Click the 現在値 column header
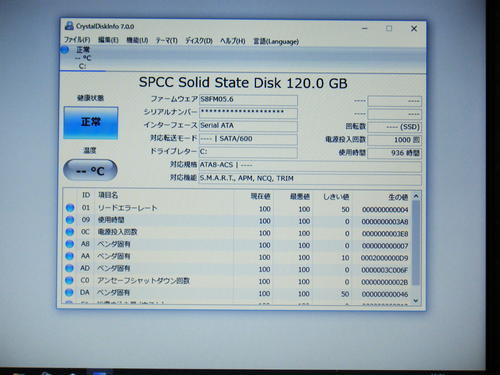Viewport: 500px width, 375px height. [261, 197]
